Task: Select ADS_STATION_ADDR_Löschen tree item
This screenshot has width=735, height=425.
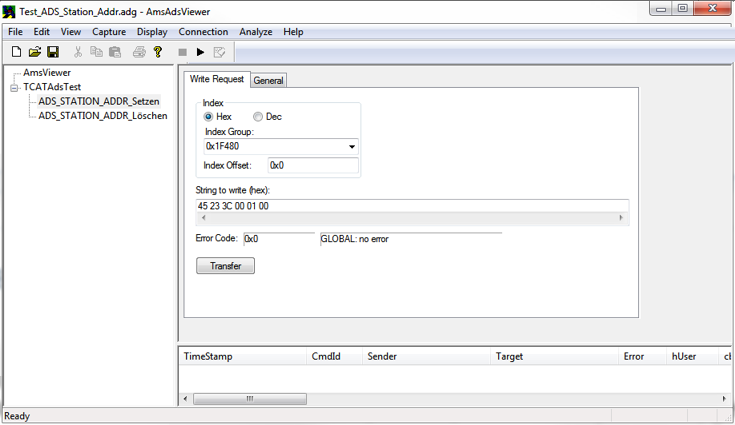Action: (x=103, y=116)
